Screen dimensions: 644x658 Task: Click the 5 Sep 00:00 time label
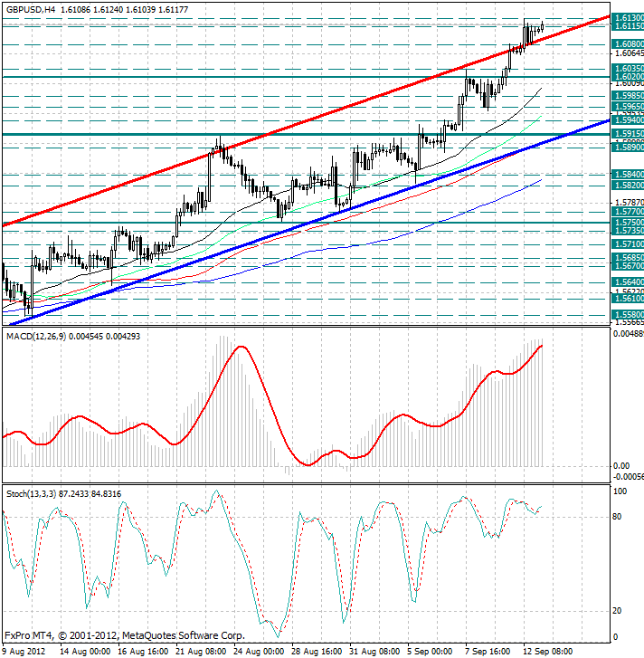431,652
